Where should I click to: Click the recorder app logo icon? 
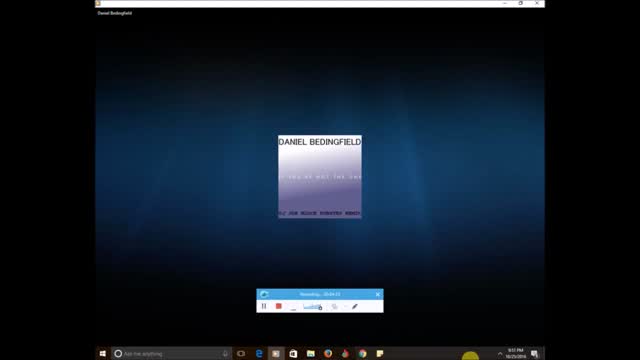(264, 294)
